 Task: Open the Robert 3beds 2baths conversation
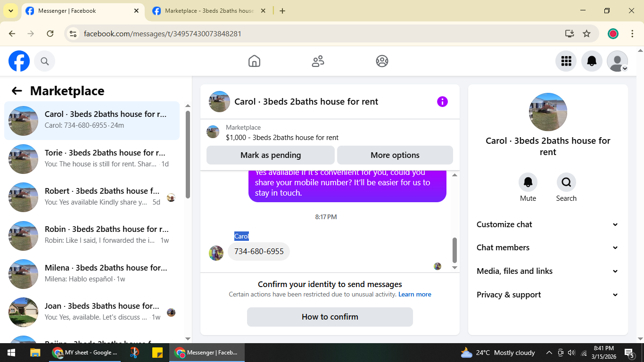pyautogui.click(x=92, y=197)
